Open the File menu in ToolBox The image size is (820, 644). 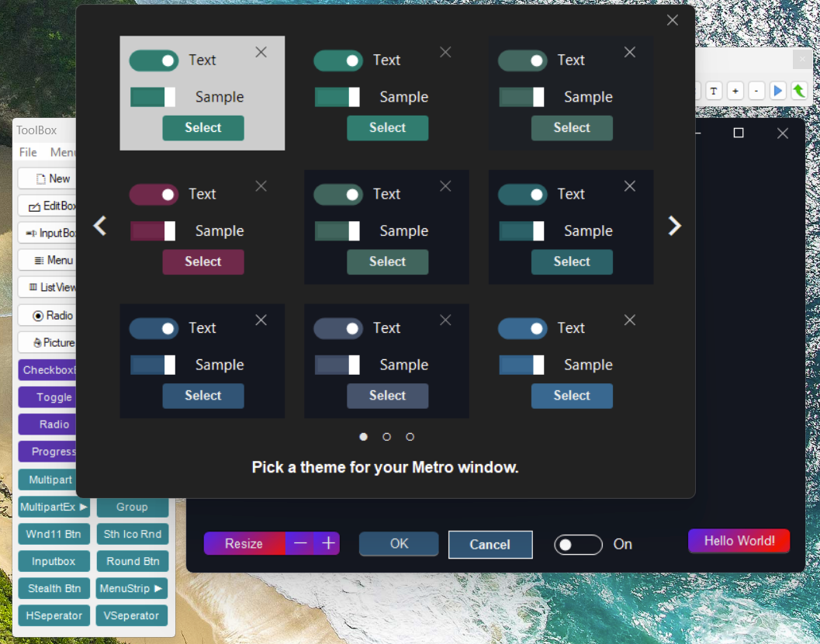[28, 152]
